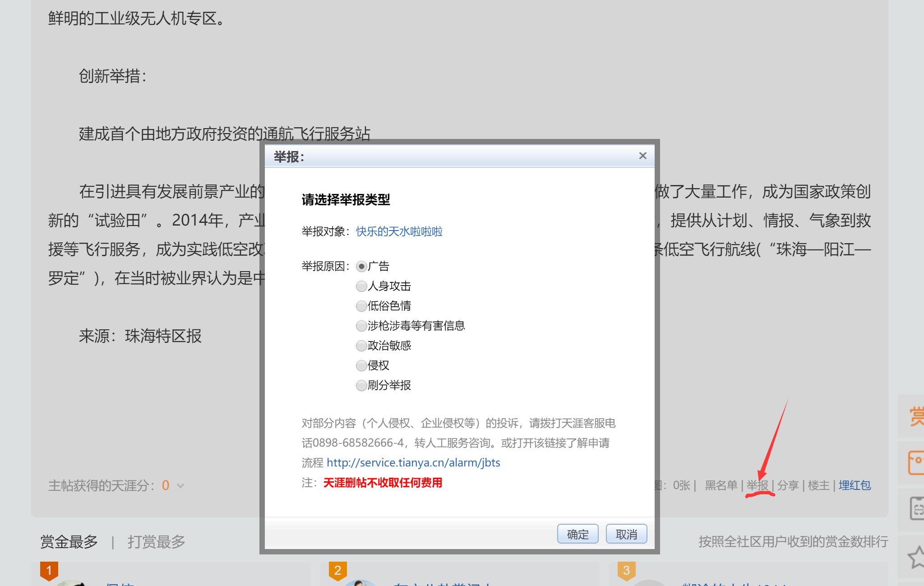Click the 分享 share option below the post
924x586 pixels.
[x=787, y=486]
